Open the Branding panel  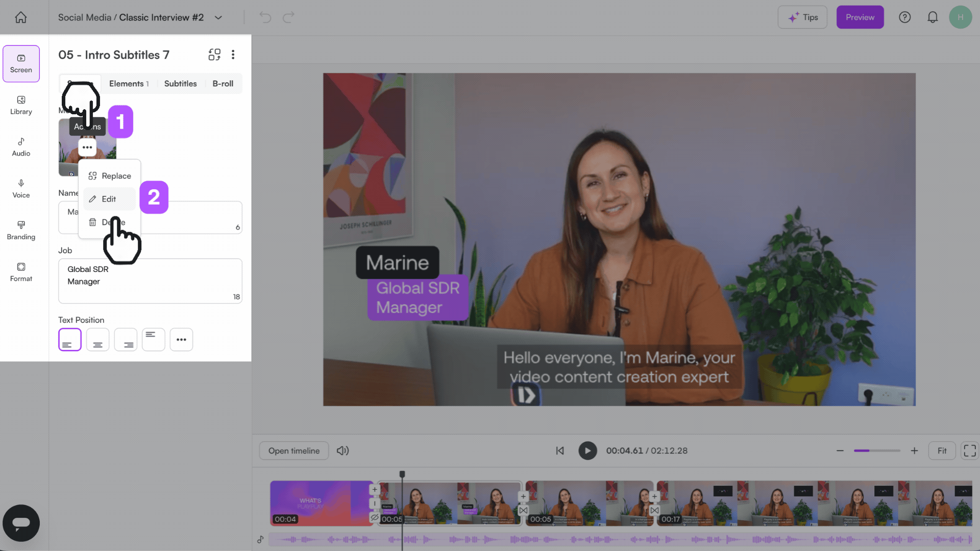point(21,231)
